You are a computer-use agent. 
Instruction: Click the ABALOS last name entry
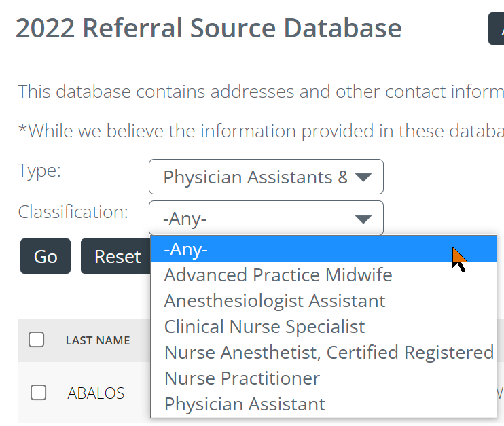[x=96, y=393]
